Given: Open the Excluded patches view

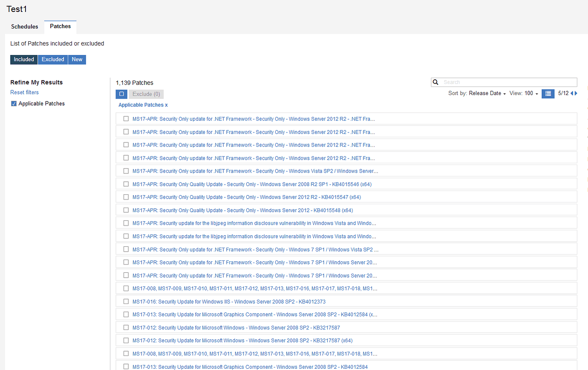Looking at the screenshot, I should pos(52,59).
